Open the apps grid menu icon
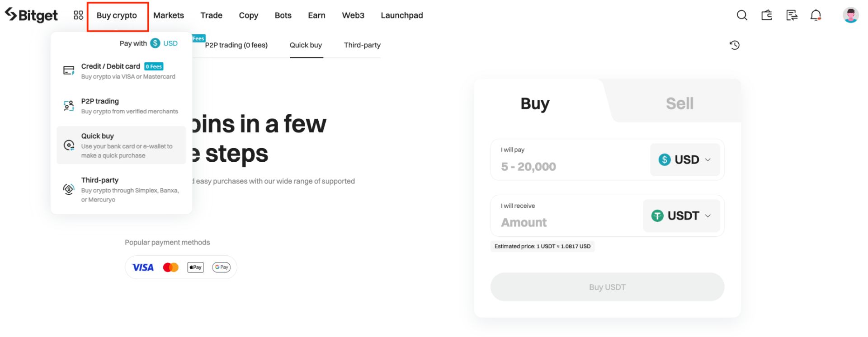This screenshot has width=868, height=337. [78, 15]
